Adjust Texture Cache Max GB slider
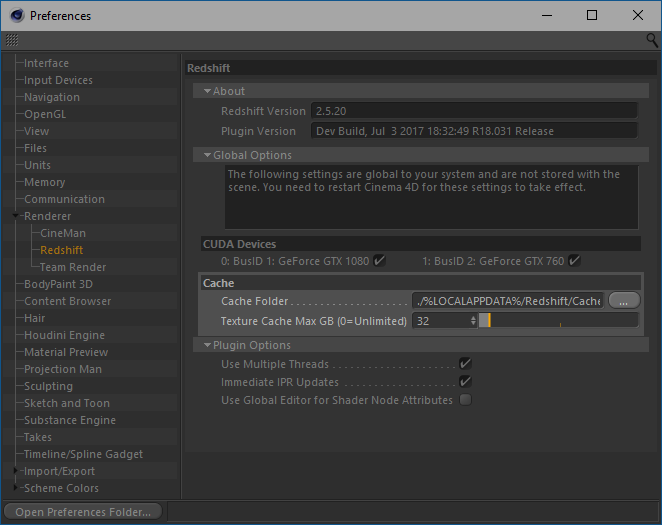Image resolution: width=662 pixels, height=525 pixels. tap(558, 321)
